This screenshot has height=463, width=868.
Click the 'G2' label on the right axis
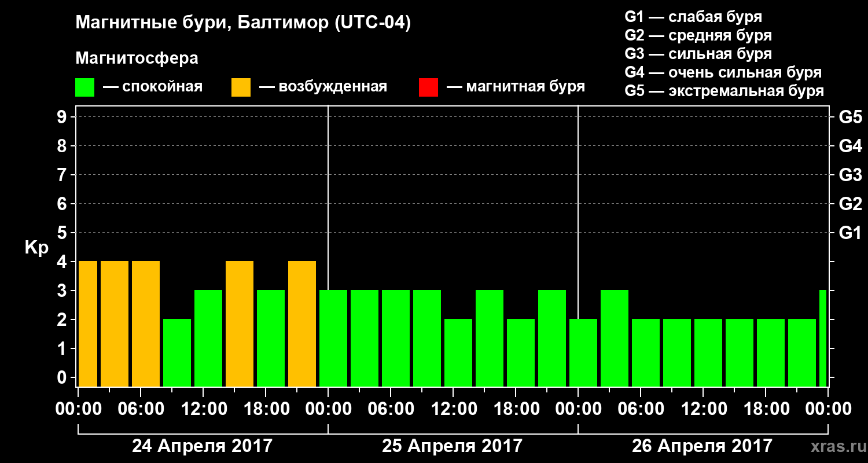(850, 204)
